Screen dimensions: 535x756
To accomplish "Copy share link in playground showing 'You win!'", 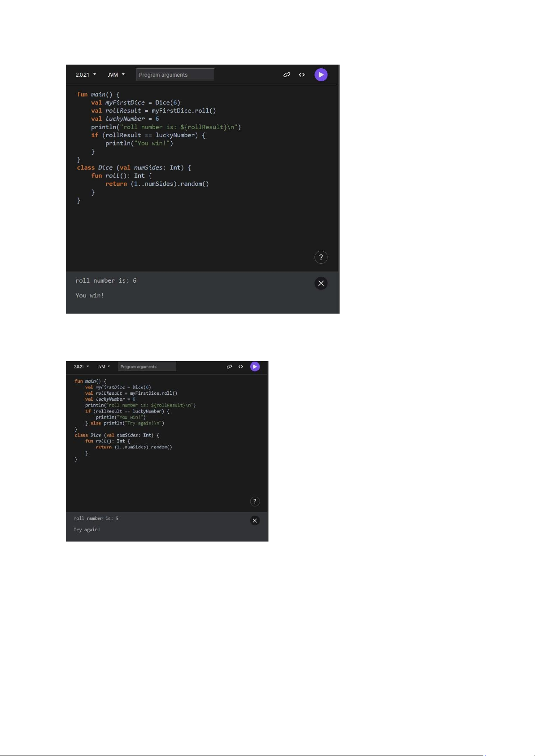I will point(287,75).
